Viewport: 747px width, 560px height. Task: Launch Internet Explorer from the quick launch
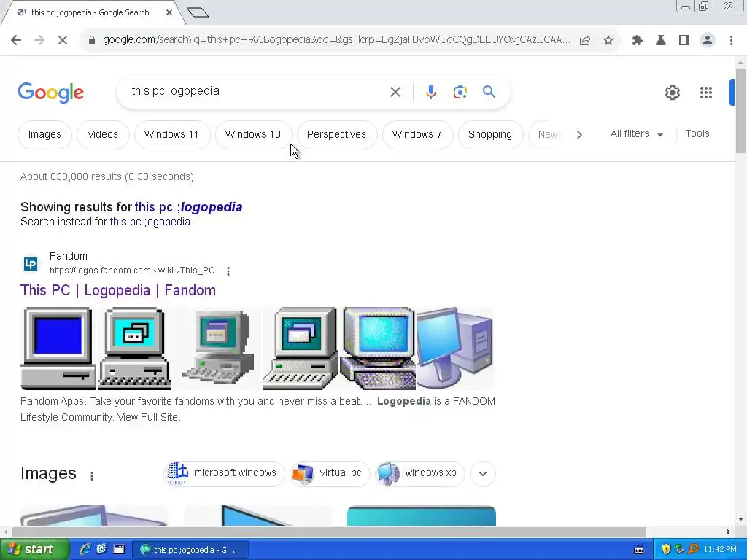pyautogui.click(x=85, y=549)
